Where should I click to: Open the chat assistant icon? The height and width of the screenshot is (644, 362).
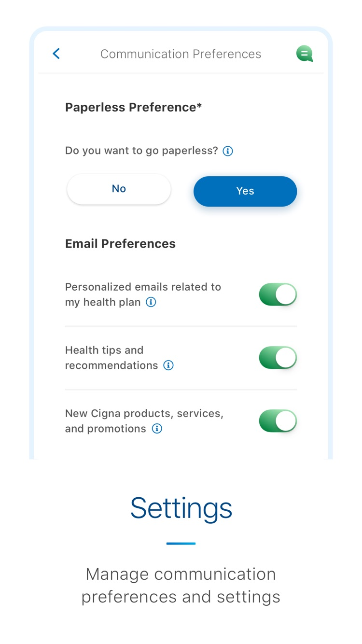point(304,54)
